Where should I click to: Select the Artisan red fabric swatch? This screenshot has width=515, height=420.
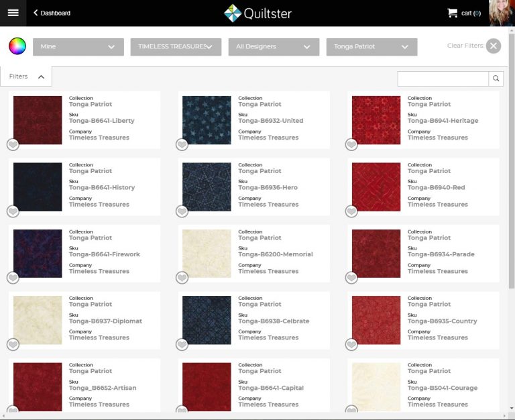click(x=38, y=387)
